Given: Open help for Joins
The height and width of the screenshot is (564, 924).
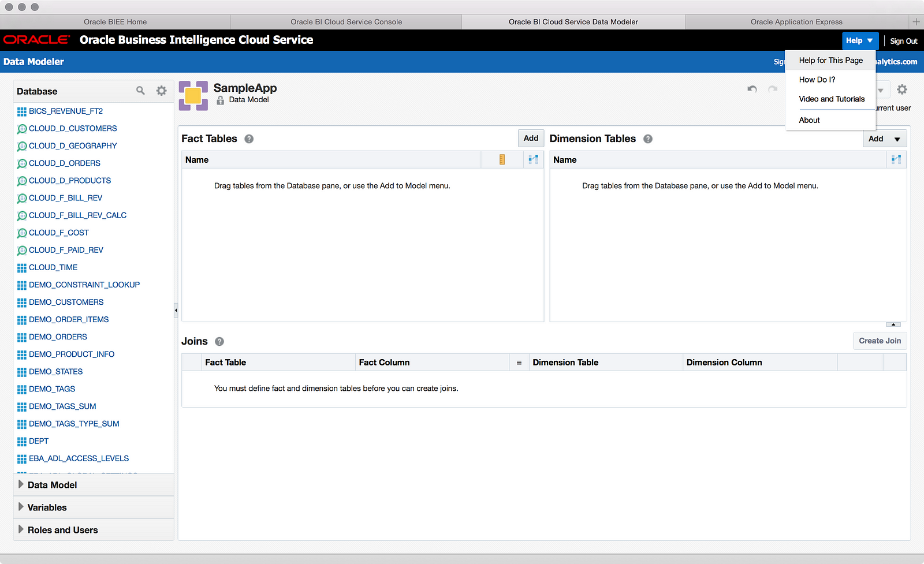Looking at the screenshot, I should 219,342.
